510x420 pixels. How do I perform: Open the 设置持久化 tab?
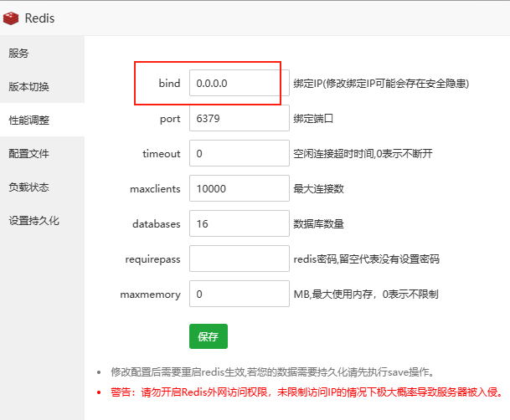42,221
